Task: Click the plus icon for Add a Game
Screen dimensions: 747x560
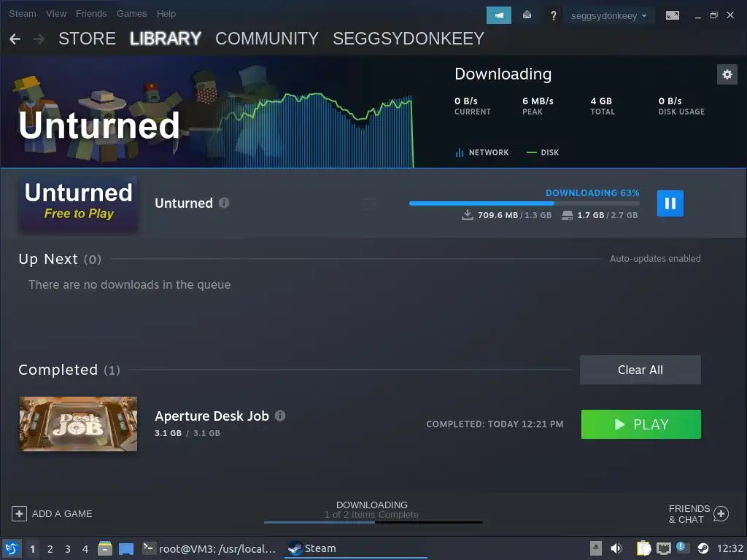Action: pyautogui.click(x=19, y=514)
